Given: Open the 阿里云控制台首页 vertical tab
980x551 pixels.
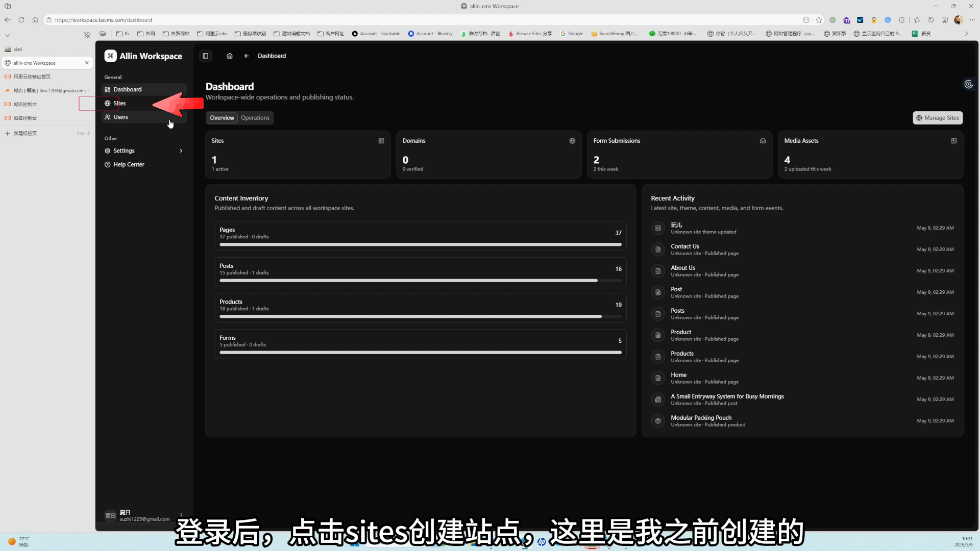Looking at the screenshot, I should click(47, 77).
